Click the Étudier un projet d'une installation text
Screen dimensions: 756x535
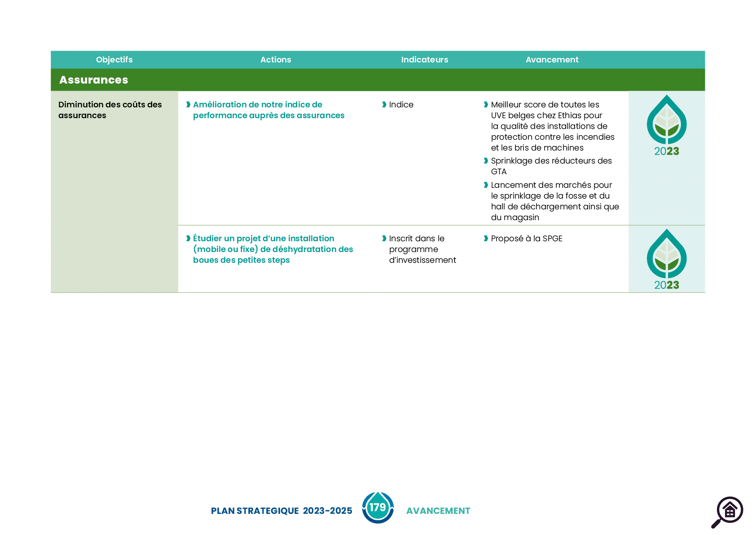[273, 249]
